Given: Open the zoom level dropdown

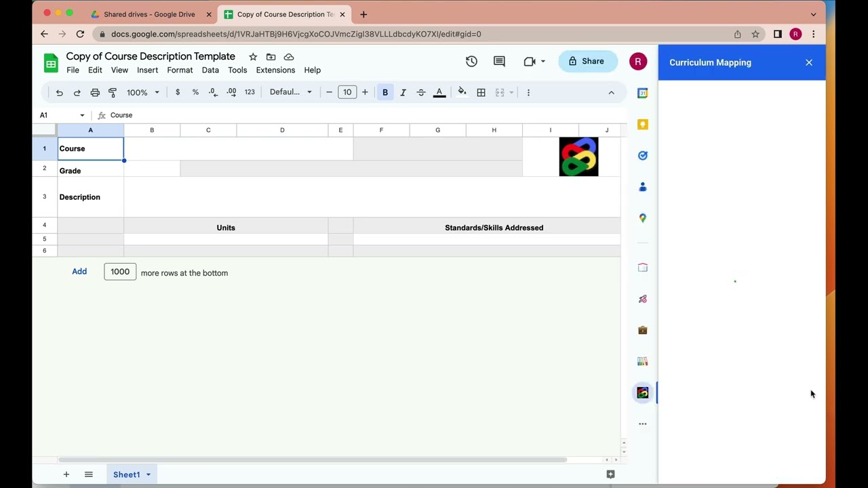Looking at the screenshot, I should point(143,92).
